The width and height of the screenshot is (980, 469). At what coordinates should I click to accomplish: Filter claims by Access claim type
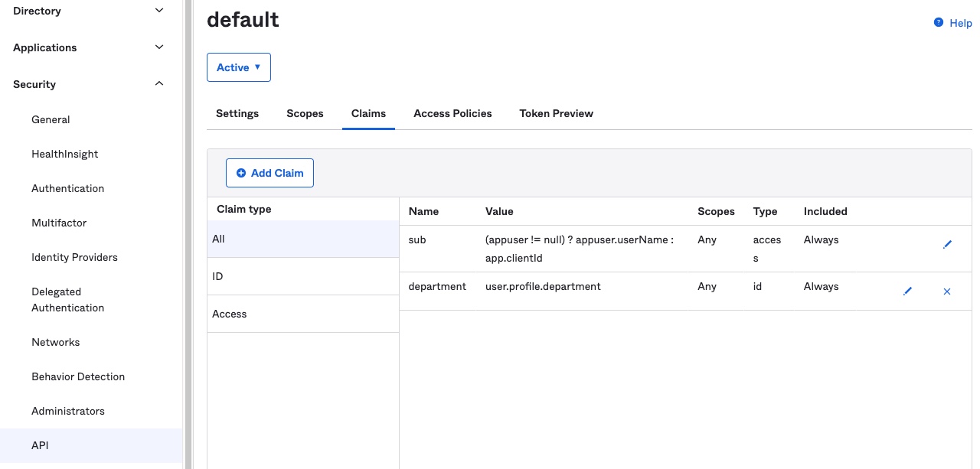[x=302, y=314]
